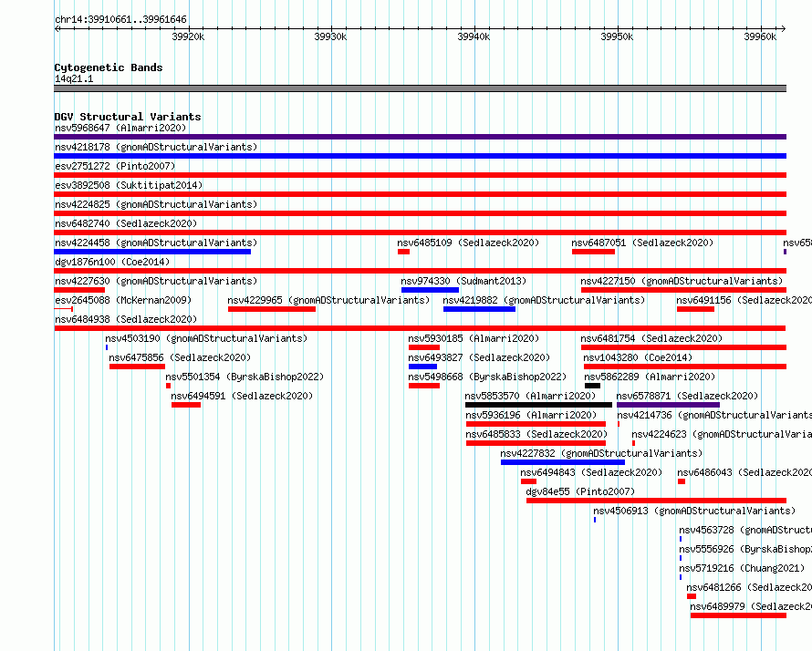Viewport: 812px width, 651px height.
Task: Select the nsv6481754 (Sedlazeck2020) label
Action: (x=651, y=338)
